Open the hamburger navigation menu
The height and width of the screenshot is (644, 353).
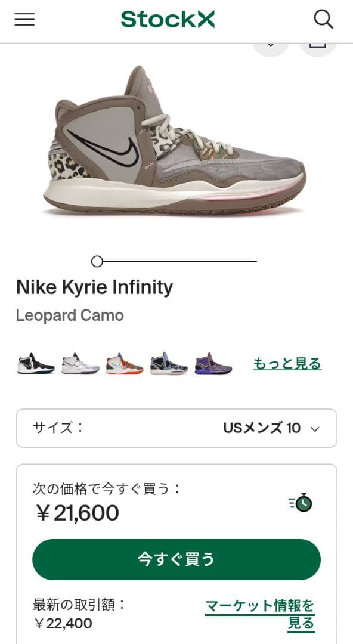(x=24, y=18)
